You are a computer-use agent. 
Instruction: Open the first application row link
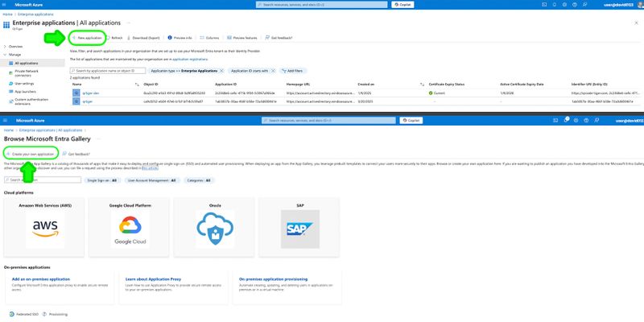click(90, 93)
